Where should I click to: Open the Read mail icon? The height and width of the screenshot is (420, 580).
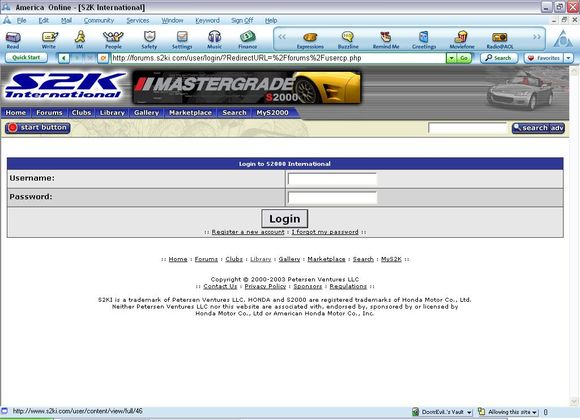pyautogui.click(x=13, y=40)
